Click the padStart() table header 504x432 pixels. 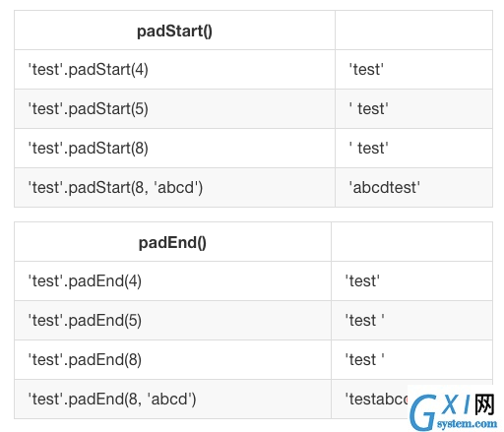pyautogui.click(x=174, y=31)
